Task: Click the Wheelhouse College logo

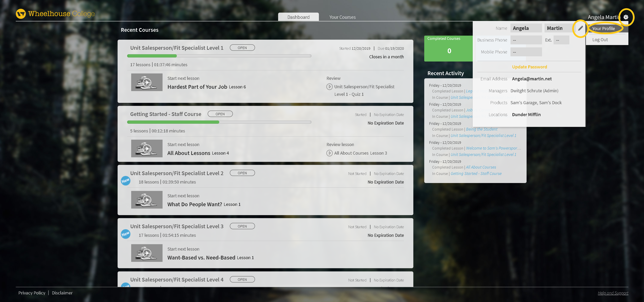Action: click(55, 14)
